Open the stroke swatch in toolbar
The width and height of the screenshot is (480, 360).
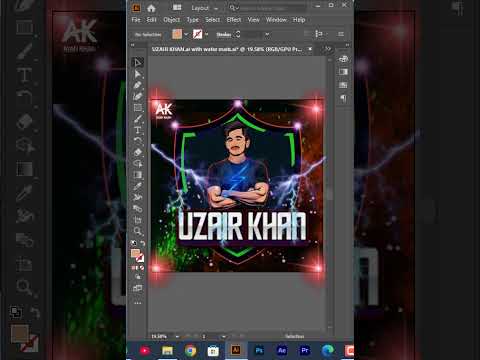(140, 258)
